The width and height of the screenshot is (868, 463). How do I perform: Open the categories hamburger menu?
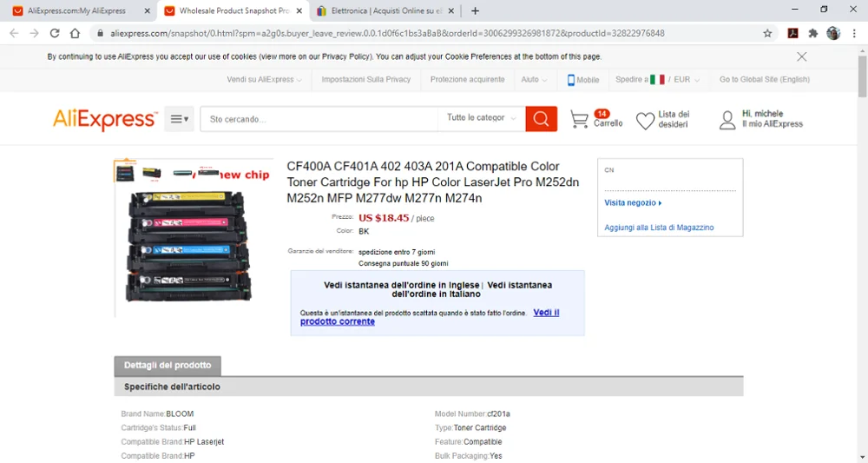click(179, 118)
